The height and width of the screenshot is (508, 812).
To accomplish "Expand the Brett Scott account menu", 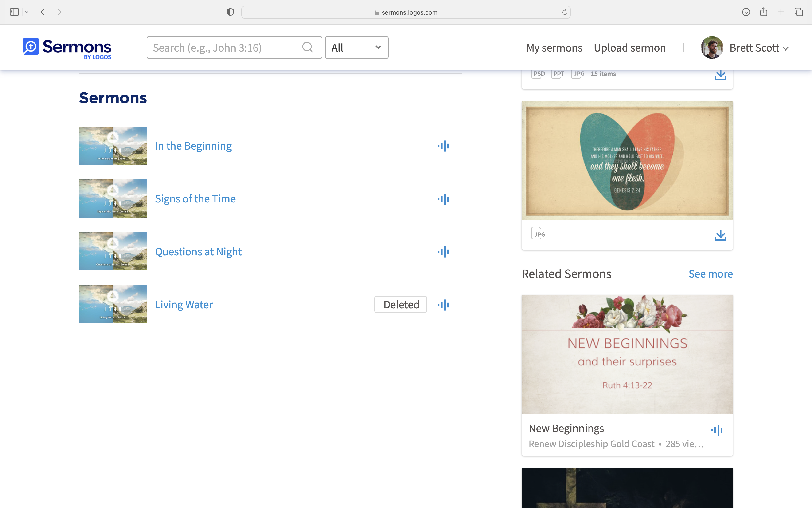I will click(x=759, y=48).
